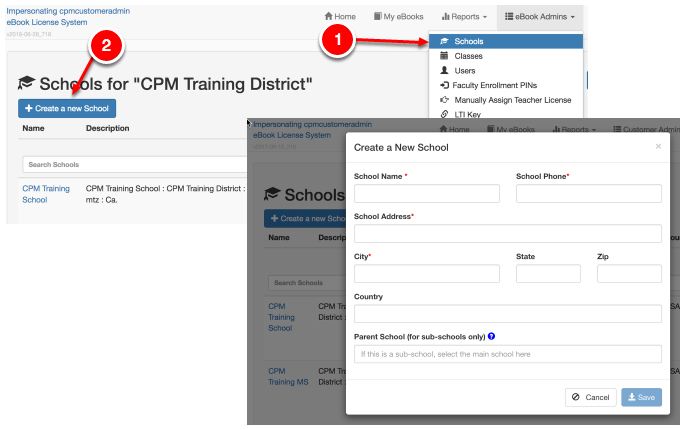The height and width of the screenshot is (430, 685).
Task: Expand the eBook Admins dropdown
Action: pyautogui.click(x=540, y=17)
